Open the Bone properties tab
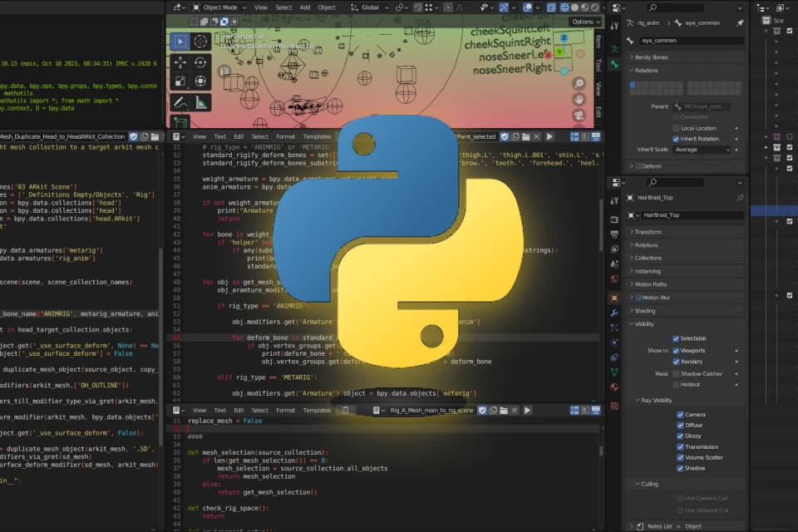 (615, 65)
